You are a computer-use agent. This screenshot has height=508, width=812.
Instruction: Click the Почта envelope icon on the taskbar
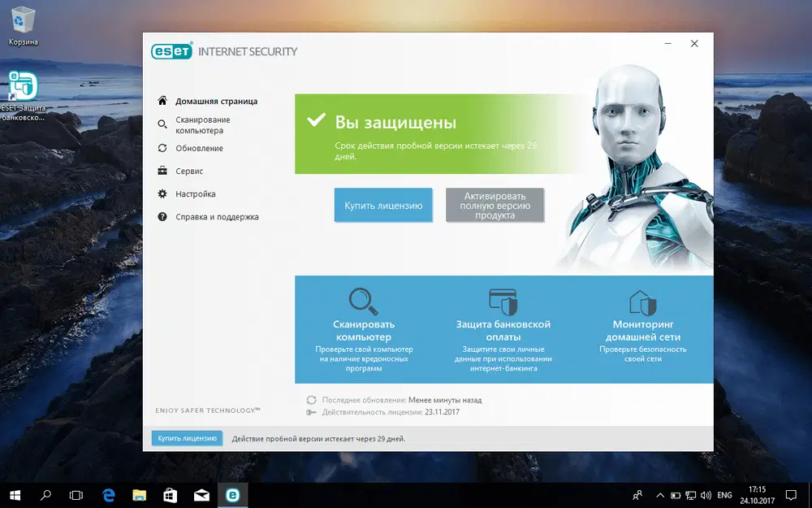[x=201, y=494]
